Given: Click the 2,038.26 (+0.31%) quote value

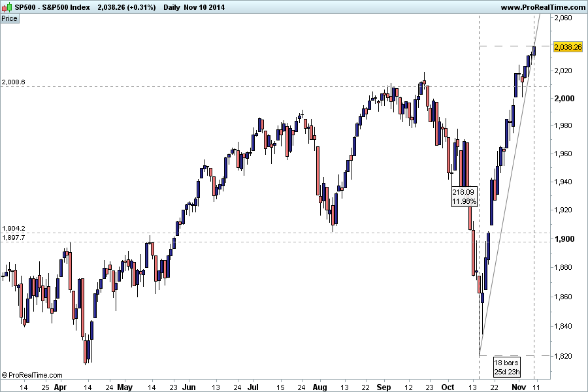Looking at the screenshot, I should pyautogui.click(x=126, y=7).
